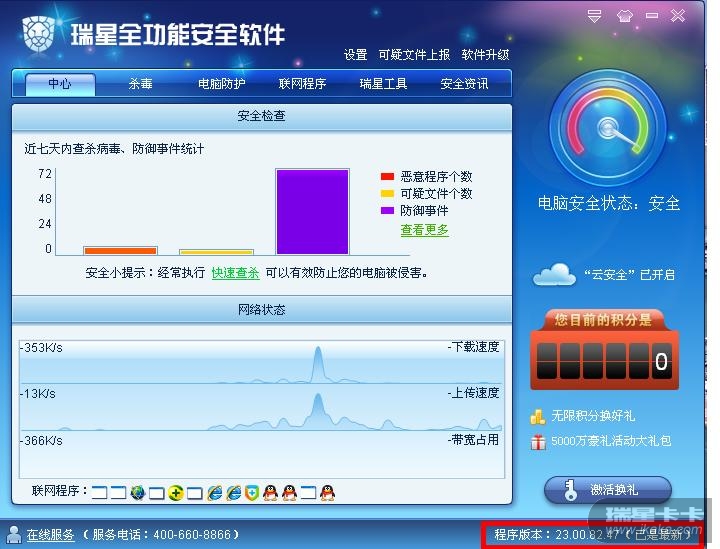Click the 网络状态 section header

pyautogui.click(x=262, y=310)
